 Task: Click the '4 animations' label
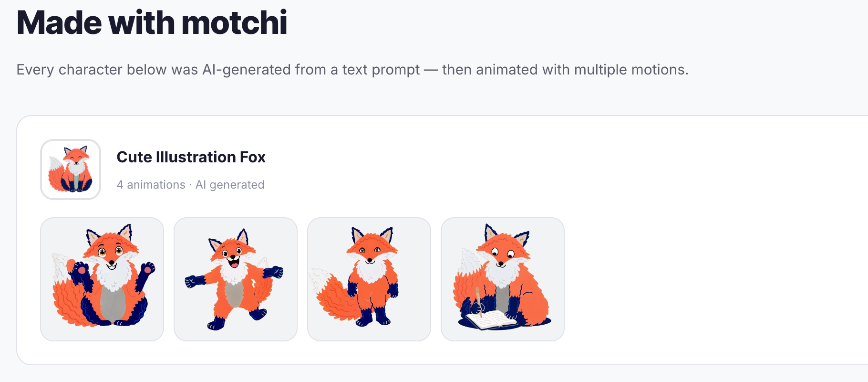(151, 184)
